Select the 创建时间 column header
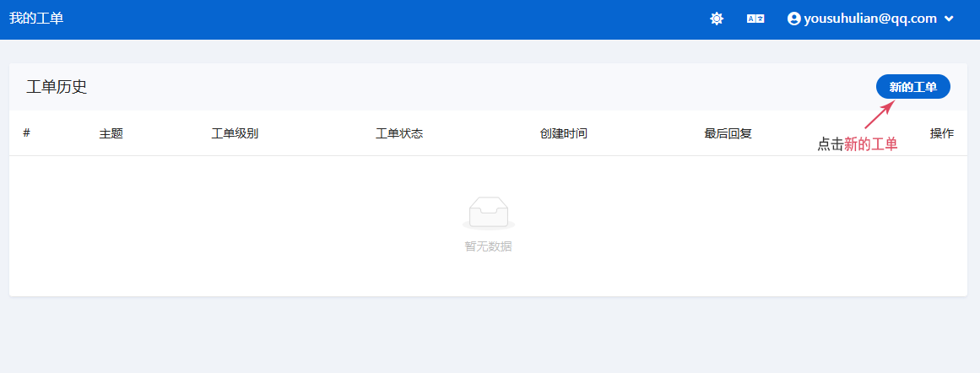The height and width of the screenshot is (373, 980). click(564, 133)
